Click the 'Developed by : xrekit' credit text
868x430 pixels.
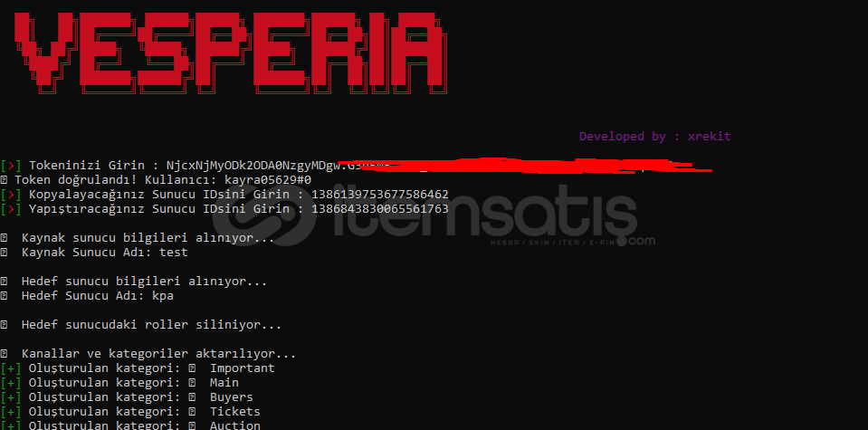[655, 136]
